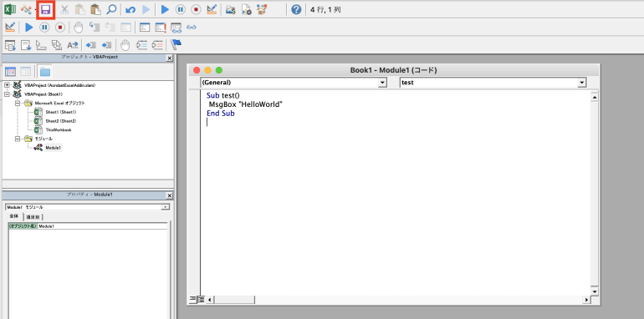The image size is (644, 319).
Task: Switch to the 項目別 tab
Action: click(32, 217)
